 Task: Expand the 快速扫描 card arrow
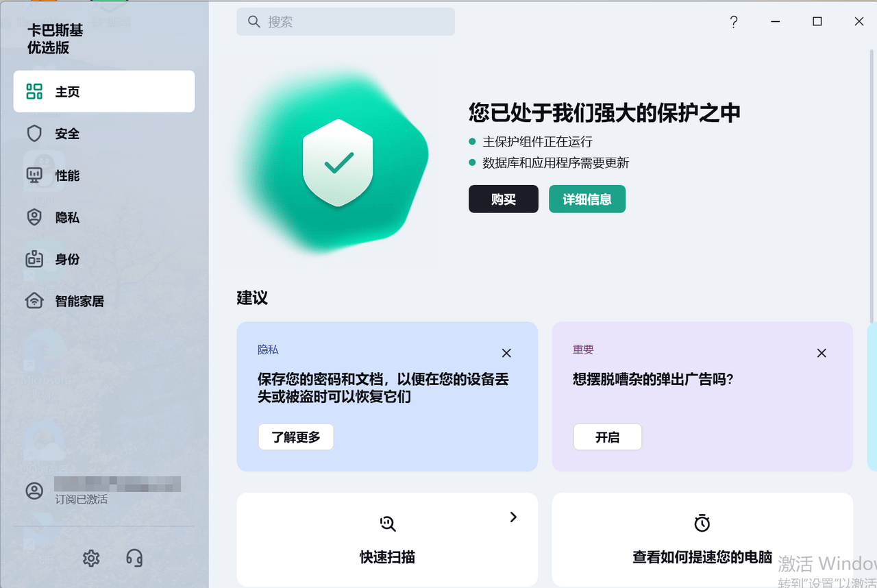pyautogui.click(x=513, y=517)
